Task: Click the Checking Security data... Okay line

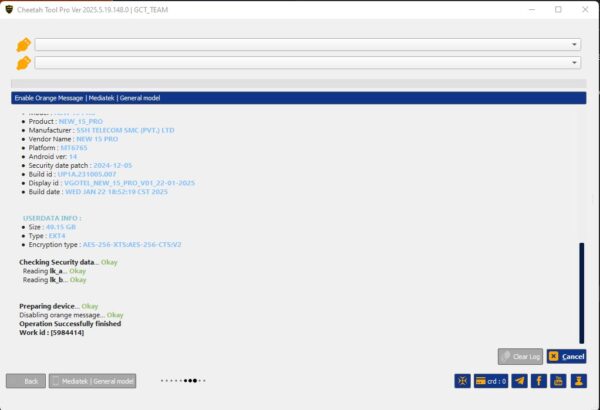Action: pos(68,262)
